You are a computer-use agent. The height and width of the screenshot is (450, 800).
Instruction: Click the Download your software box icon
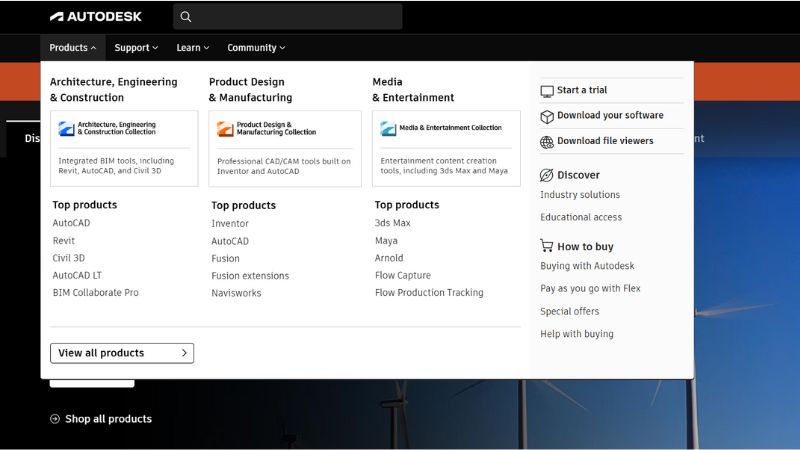(547, 116)
